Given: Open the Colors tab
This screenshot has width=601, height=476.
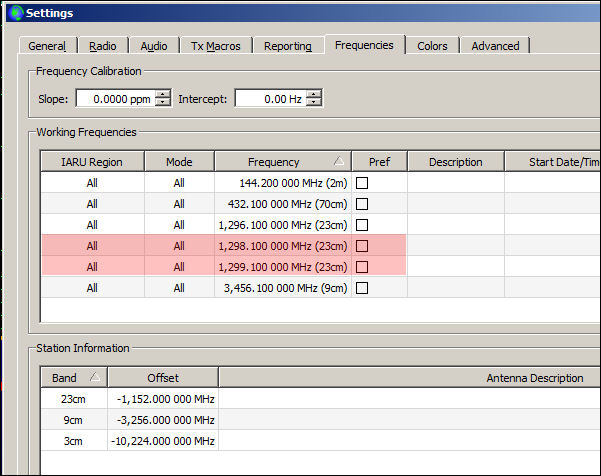Looking at the screenshot, I should coord(432,46).
